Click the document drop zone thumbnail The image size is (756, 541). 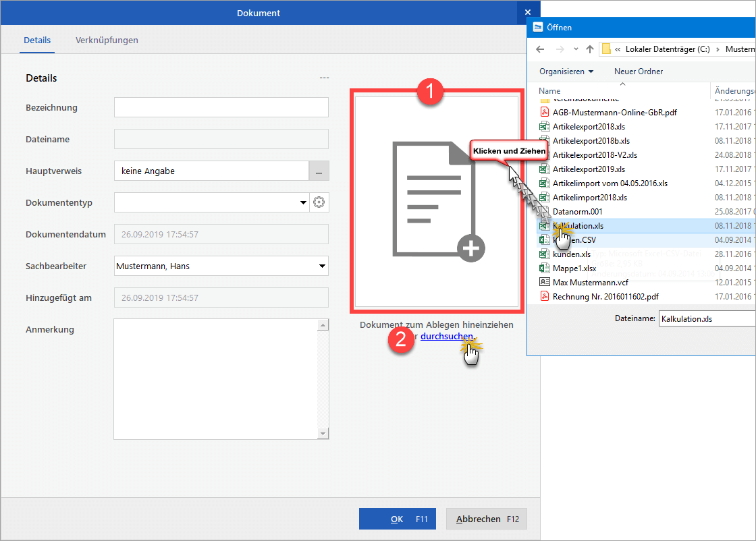pyautogui.click(x=437, y=202)
